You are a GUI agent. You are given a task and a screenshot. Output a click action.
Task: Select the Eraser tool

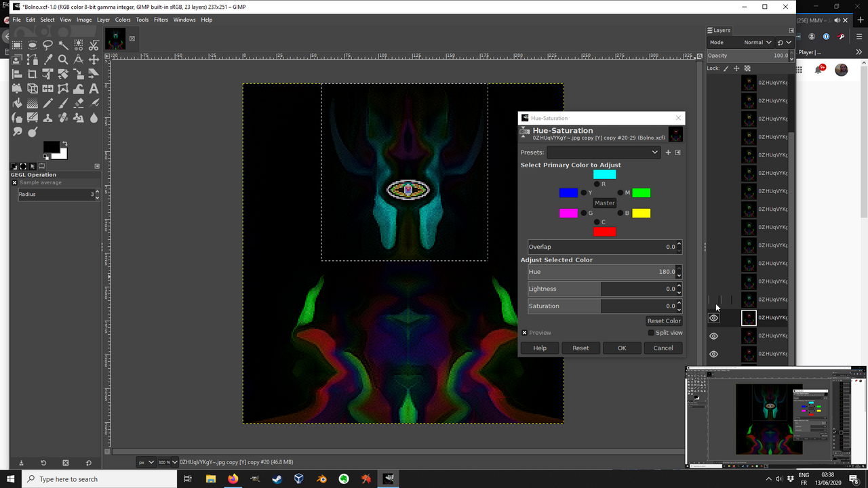(79, 104)
